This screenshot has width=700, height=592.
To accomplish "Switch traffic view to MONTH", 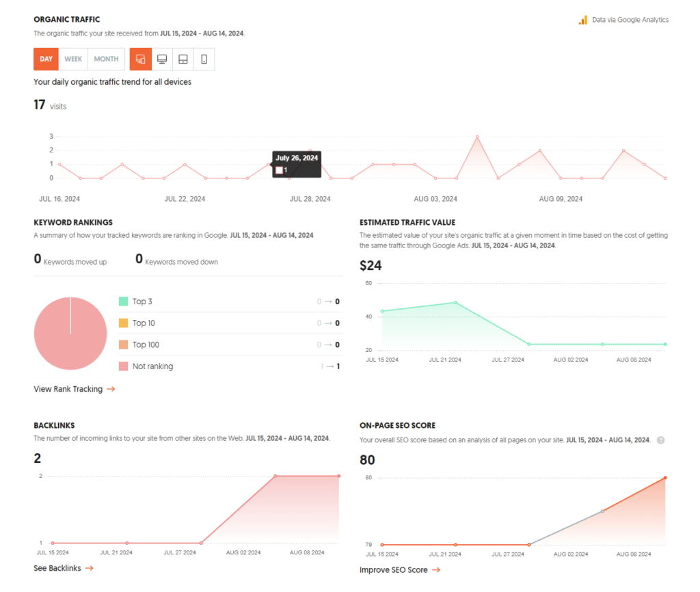I will 106,59.
